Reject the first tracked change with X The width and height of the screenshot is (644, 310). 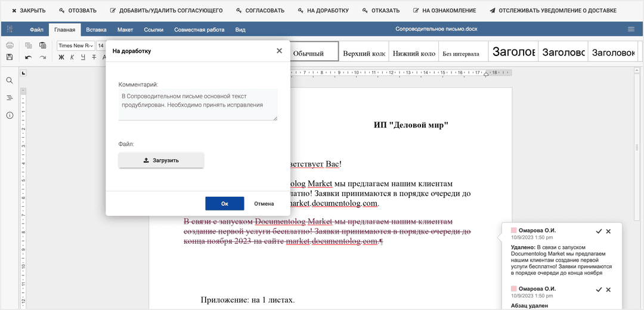[x=608, y=231]
